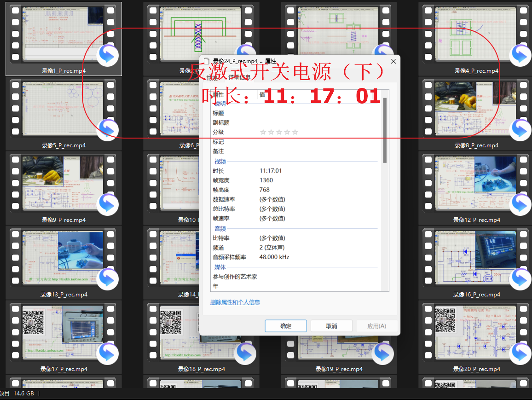532x400 pixels.
Task: Click the blue arrow badge on 录像12_P_rec.mp4
Action: tap(520, 204)
